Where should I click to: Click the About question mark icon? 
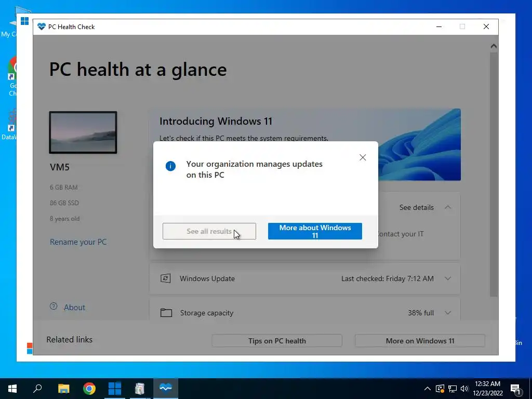pos(54,306)
